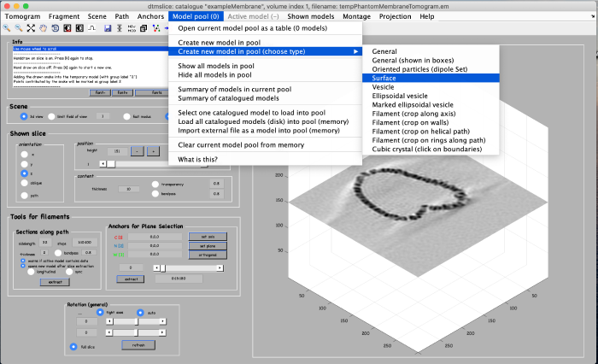The height and width of the screenshot is (364, 598).
Task: Click the second black contrast toolbar icon
Action: click(x=79, y=28)
